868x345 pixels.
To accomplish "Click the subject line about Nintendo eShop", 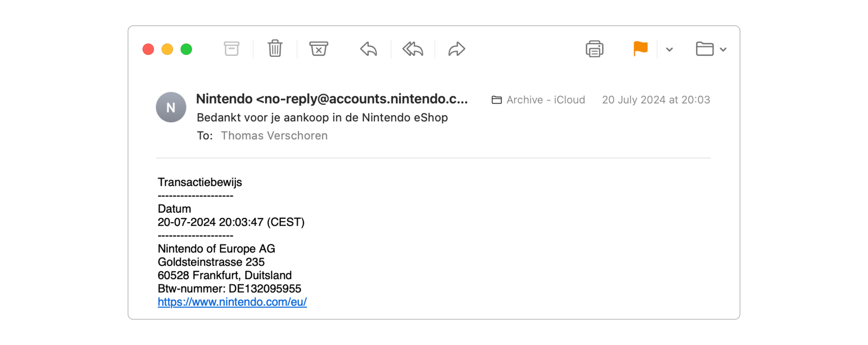I will 322,118.
